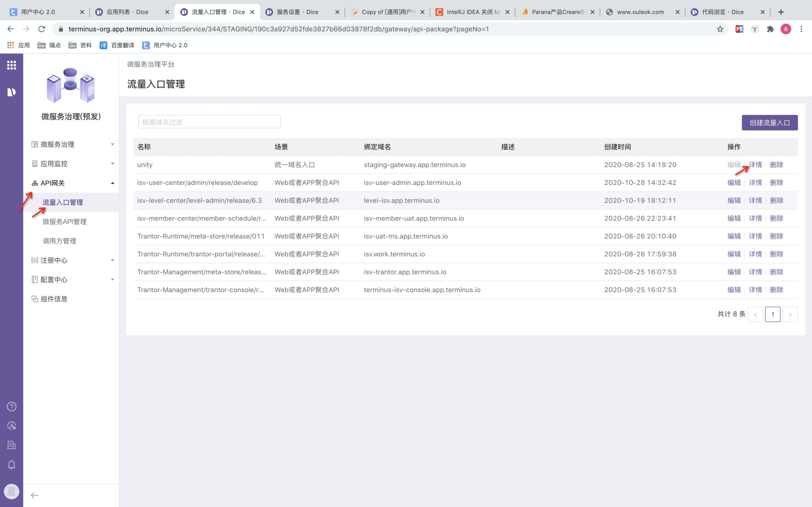
Task: Click 编辑 for Trantor-Runtime/meta-store row
Action: pyautogui.click(x=734, y=237)
